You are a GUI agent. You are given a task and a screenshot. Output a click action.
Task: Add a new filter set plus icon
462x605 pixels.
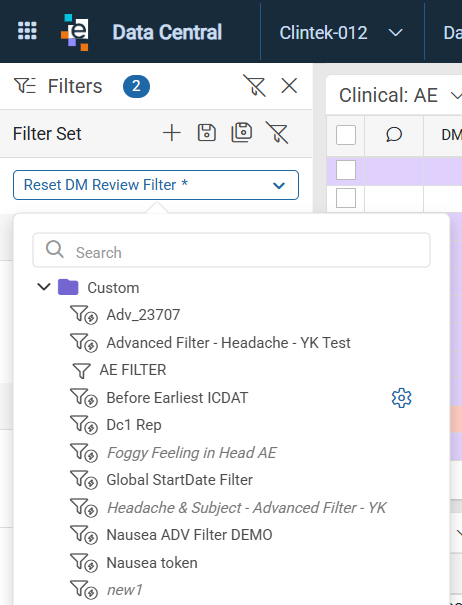(172, 134)
